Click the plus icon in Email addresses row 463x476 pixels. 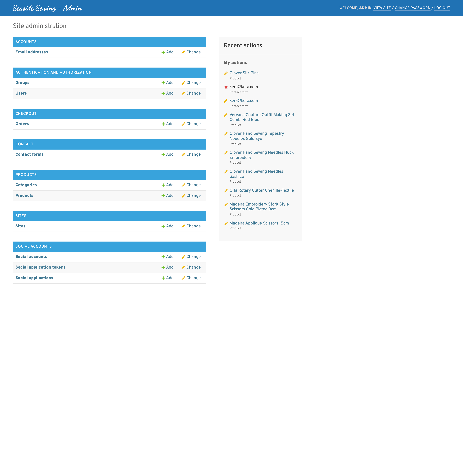click(163, 52)
